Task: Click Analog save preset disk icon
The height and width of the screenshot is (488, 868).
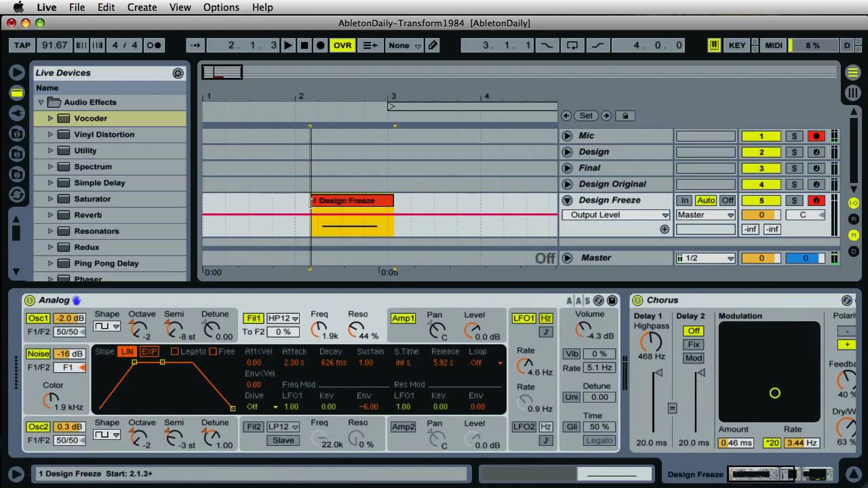Action: pos(612,300)
